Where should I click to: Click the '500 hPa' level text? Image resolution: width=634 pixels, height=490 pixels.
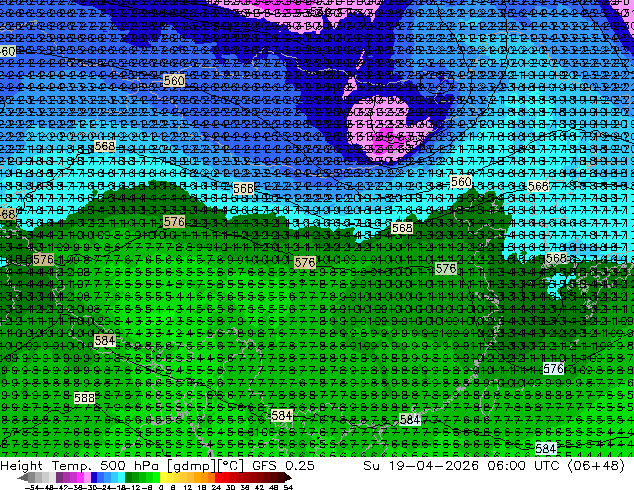(x=131, y=465)
